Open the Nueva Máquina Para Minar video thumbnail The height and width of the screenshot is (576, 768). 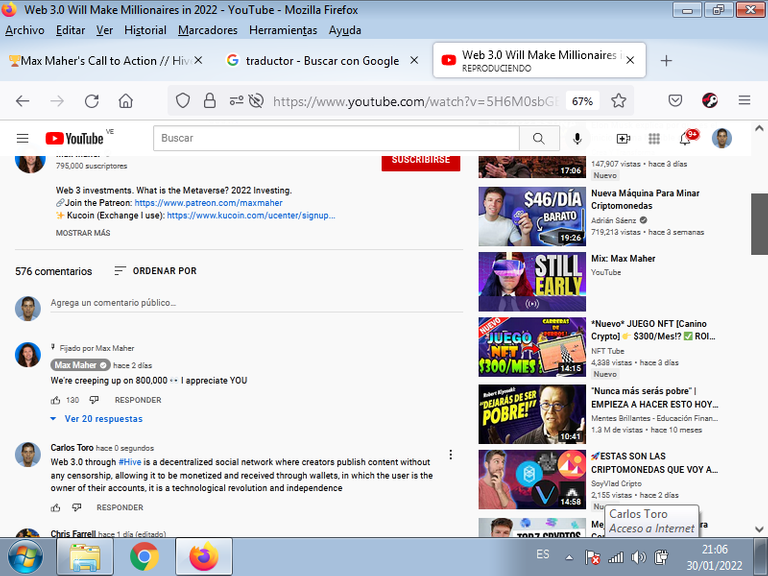tap(532, 216)
